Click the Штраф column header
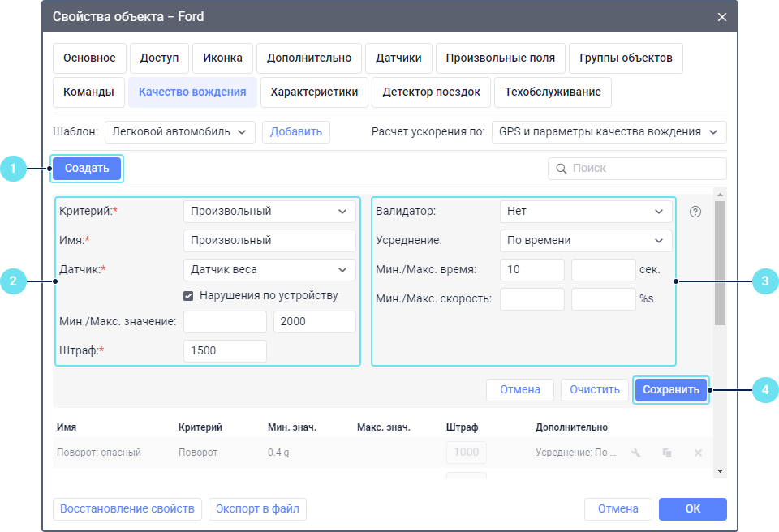Screen dimensions: 779x532 (x=462, y=427)
